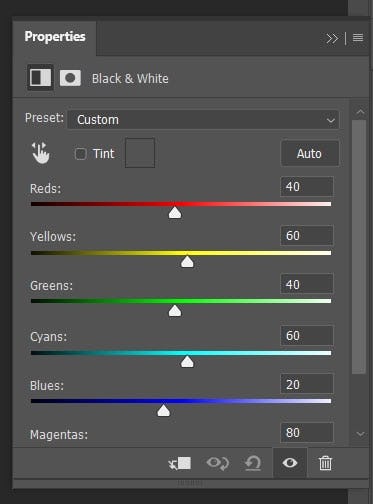Select the Yellows value field showing 60
This screenshot has height=504, width=373.
click(x=307, y=236)
